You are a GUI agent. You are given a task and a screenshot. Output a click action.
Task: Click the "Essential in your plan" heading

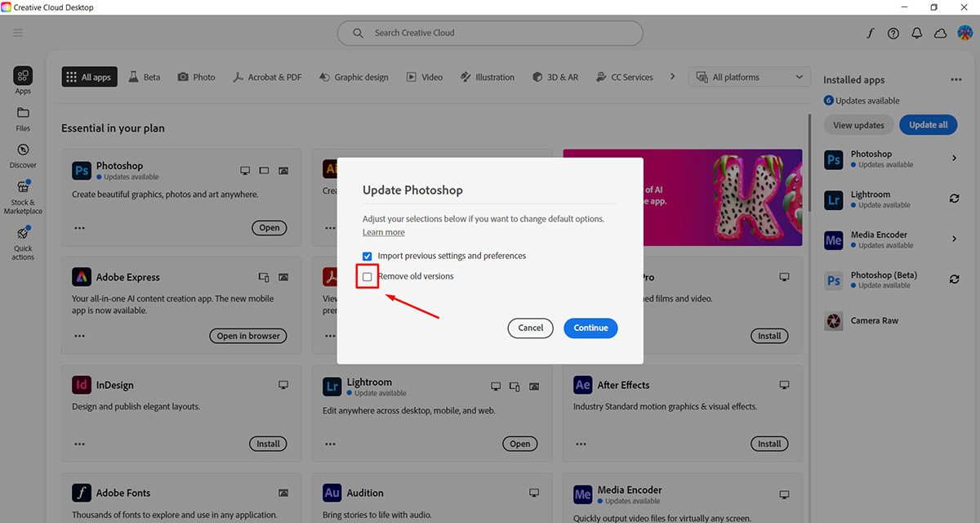114,128
